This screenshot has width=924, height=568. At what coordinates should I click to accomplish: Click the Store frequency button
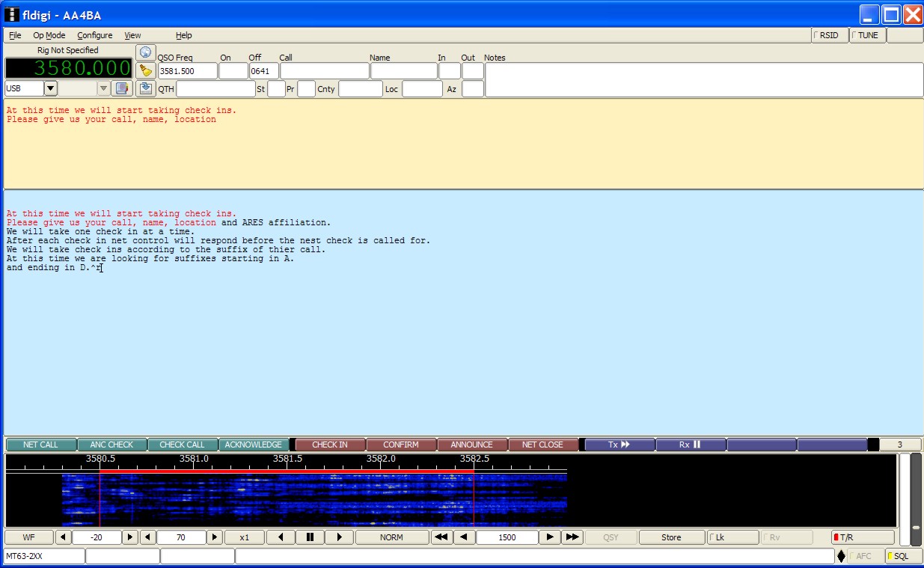point(671,537)
